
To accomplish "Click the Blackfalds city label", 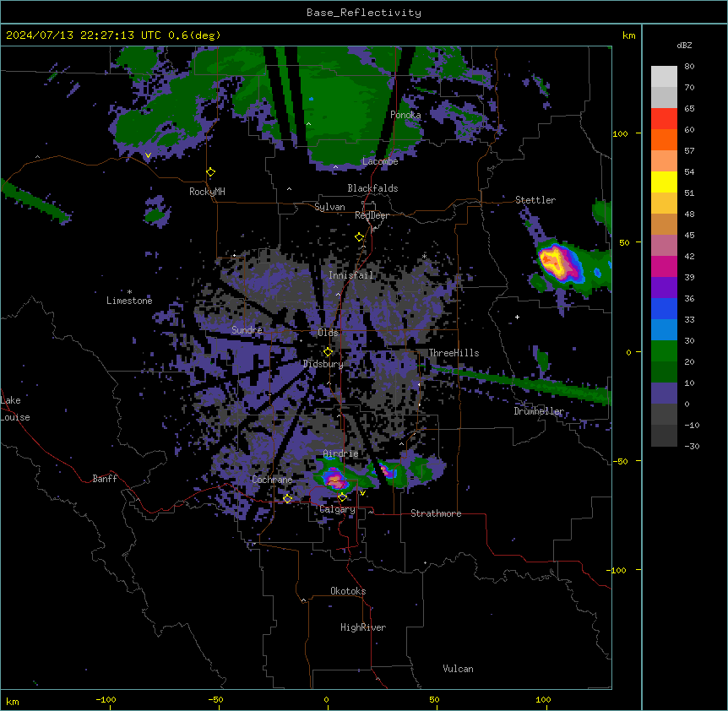I will (x=372, y=188).
